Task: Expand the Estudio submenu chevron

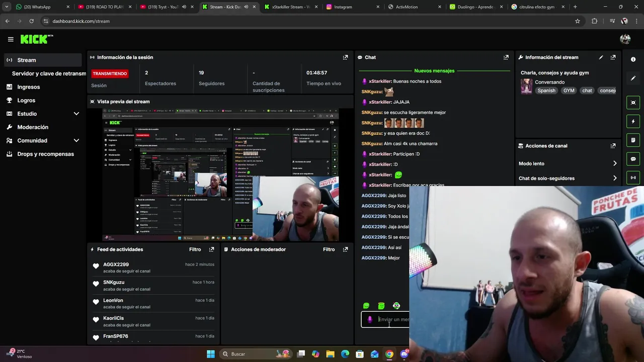Action: click(76, 114)
